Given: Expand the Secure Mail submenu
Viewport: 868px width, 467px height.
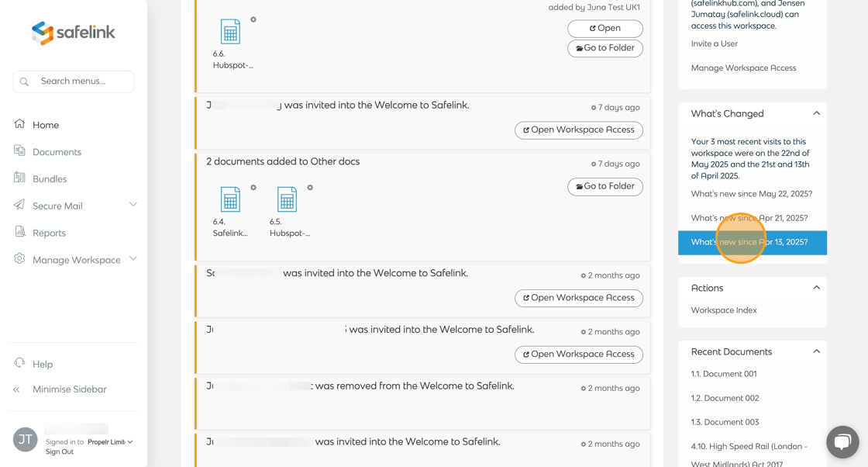Looking at the screenshot, I should (x=133, y=205).
